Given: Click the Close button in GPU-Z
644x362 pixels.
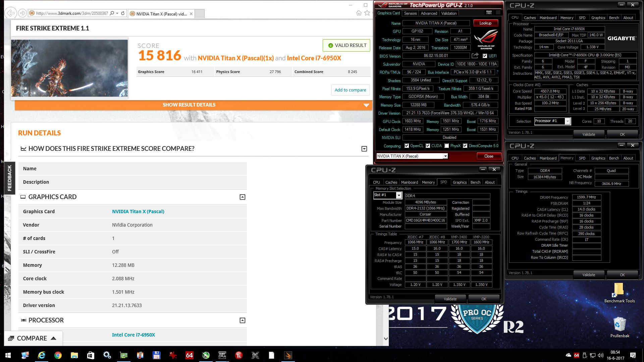Looking at the screenshot, I should (489, 156).
